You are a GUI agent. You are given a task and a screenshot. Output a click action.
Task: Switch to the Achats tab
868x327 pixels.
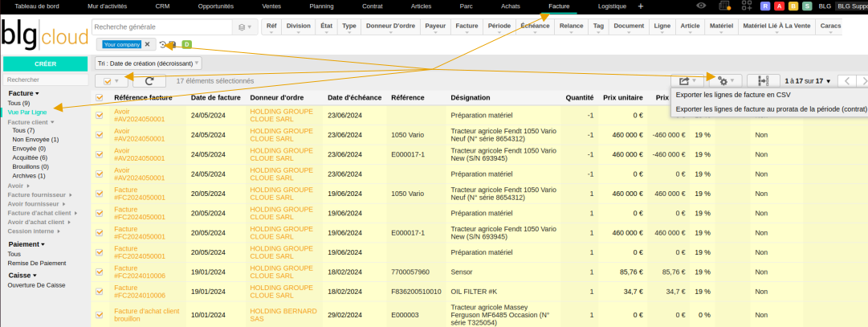[510, 6]
